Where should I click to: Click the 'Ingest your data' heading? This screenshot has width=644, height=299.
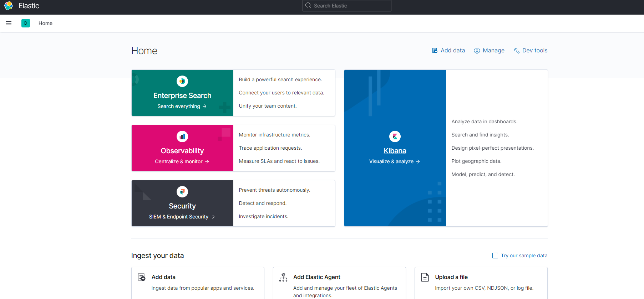click(157, 256)
